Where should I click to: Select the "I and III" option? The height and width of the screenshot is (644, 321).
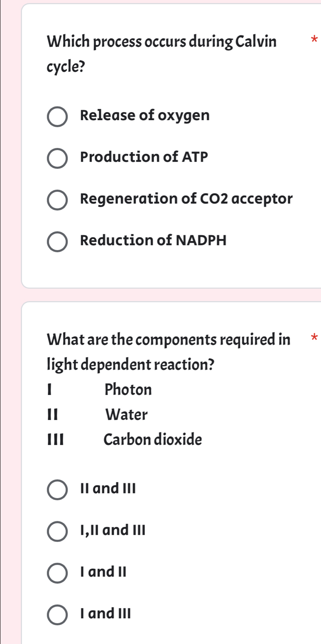click(x=57, y=614)
